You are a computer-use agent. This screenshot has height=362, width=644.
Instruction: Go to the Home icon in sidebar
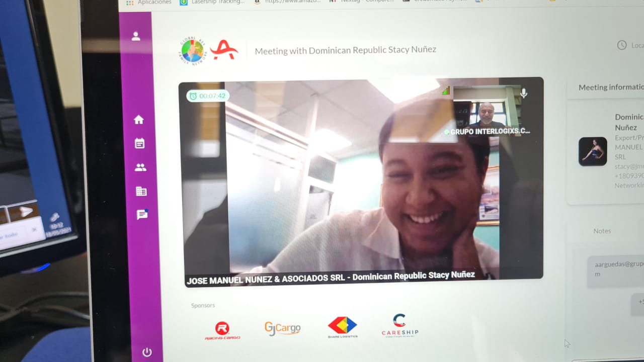(139, 120)
